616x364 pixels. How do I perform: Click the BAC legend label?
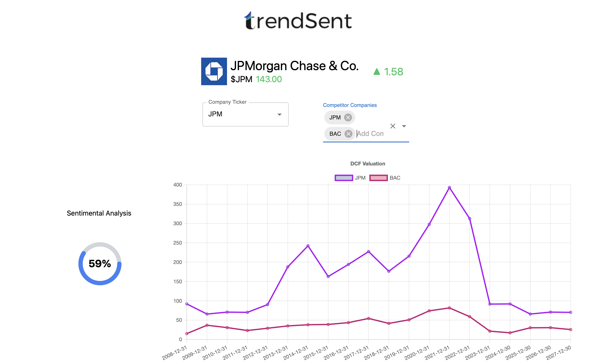[395, 178]
